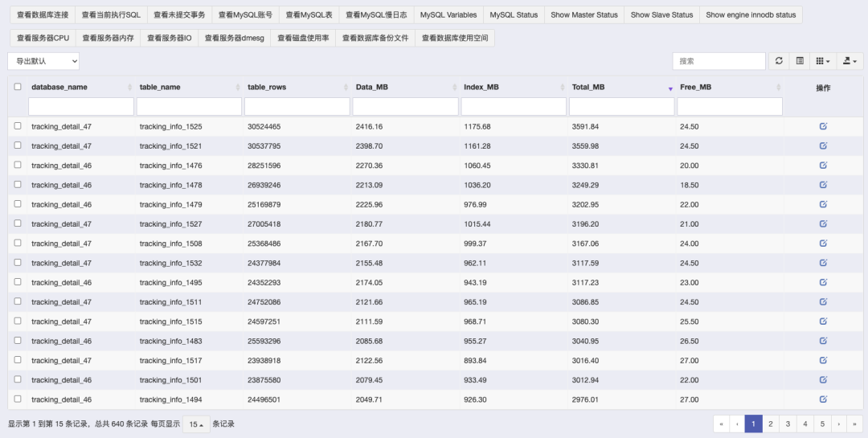This screenshot has width=868, height=438.
Task: Toggle the table card view icon
Action: [800, 61]
